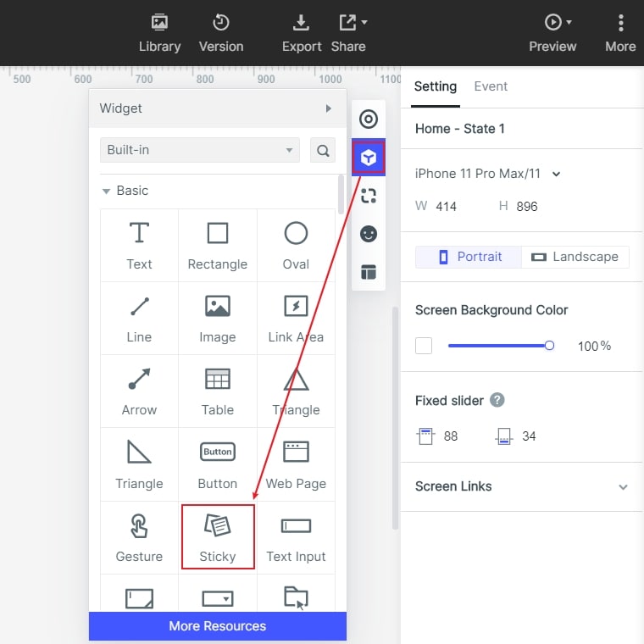Pick the Sticky widget
The width and height of the screenshot is (644, 644).
(x=218, y=537)
